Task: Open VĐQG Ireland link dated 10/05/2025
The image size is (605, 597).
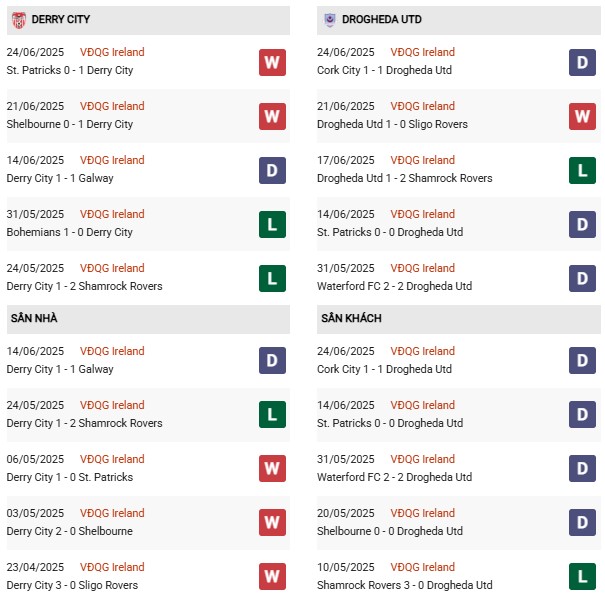Action: point(422,567)
